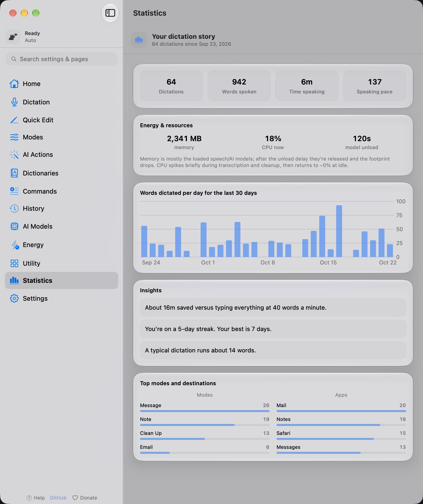Click the Commands list icon
This screenshot has height=504, width=423.
[14, 191]
